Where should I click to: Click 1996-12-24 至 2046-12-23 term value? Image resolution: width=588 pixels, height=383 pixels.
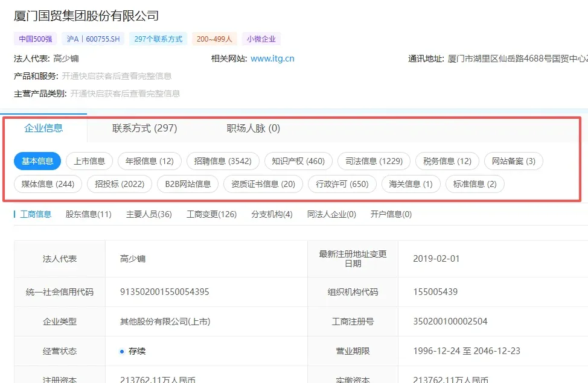pos(467,351)
